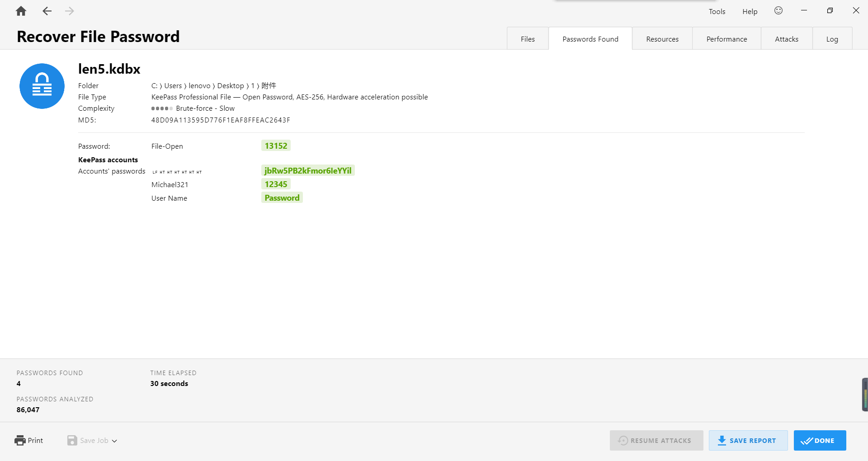Open the Help menu

click(x=750, y=12)
